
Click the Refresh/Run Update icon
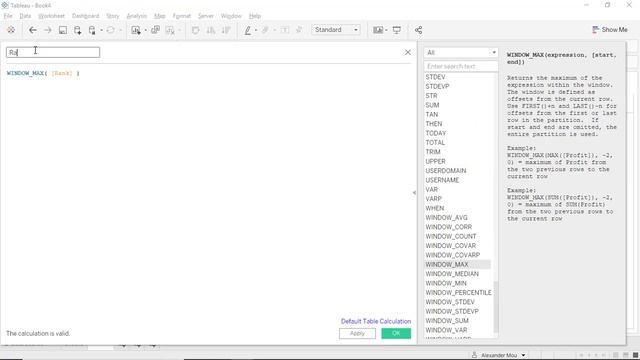[x=110, y=30]
